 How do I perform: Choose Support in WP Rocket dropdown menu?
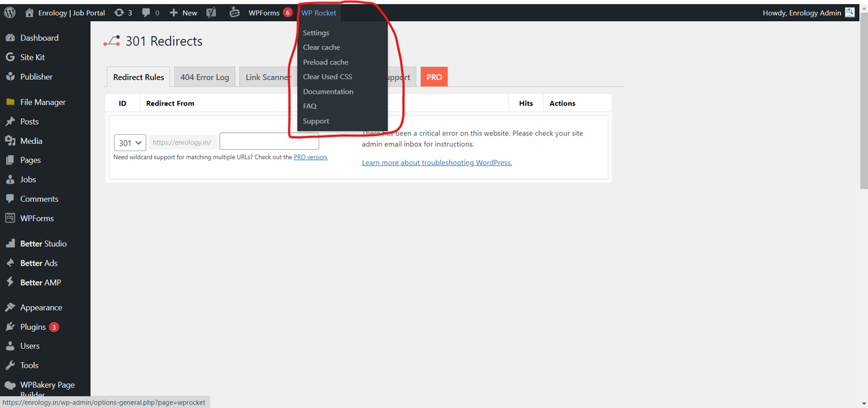(x=316, y=121)
